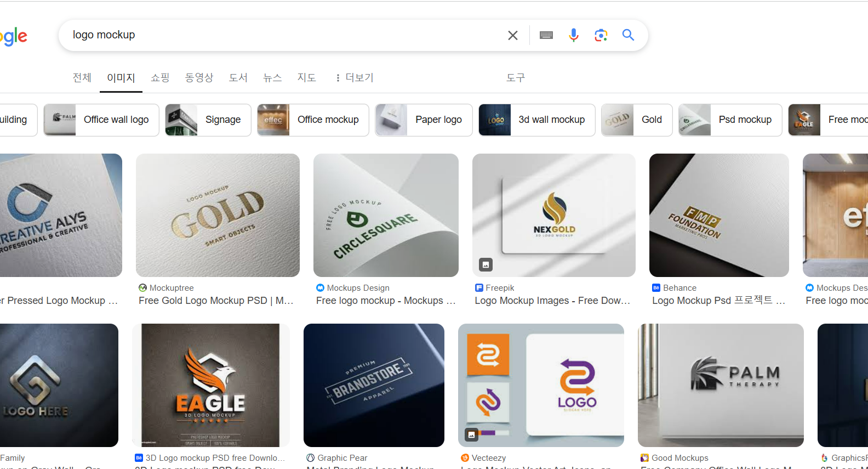Filter by 3d wall mockup chip

pyautogui.click(x=537, y=120)
